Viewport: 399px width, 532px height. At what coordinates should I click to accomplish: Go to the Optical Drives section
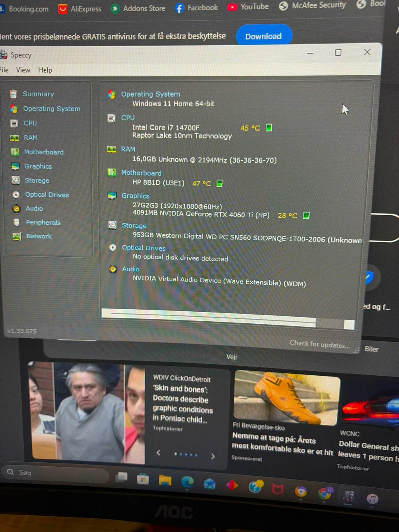[47, 195]
